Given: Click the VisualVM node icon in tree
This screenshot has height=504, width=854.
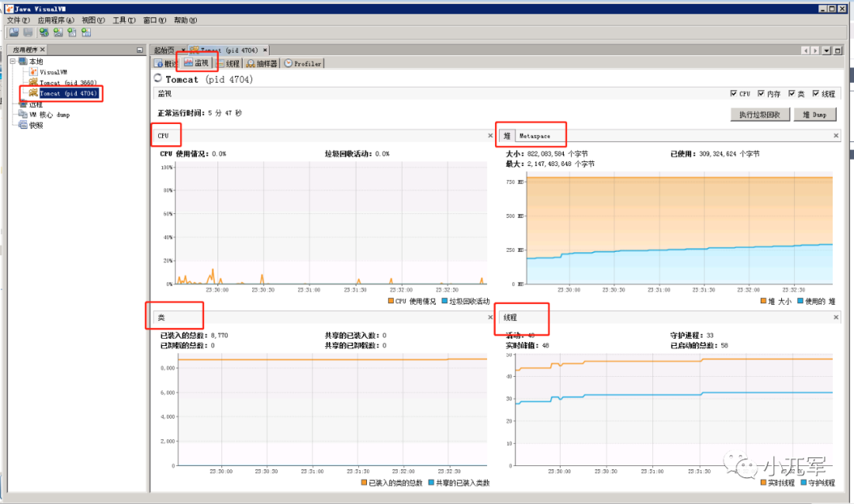Looking at the screenshot, I should tap(33, 72).
